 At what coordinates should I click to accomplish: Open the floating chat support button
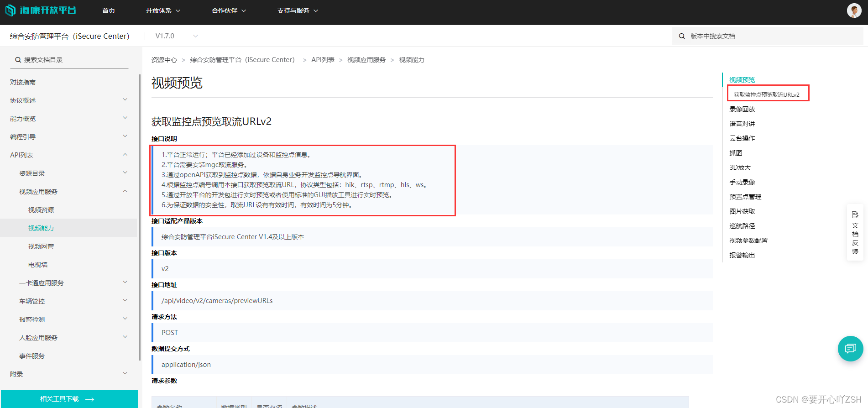point(850,349)
